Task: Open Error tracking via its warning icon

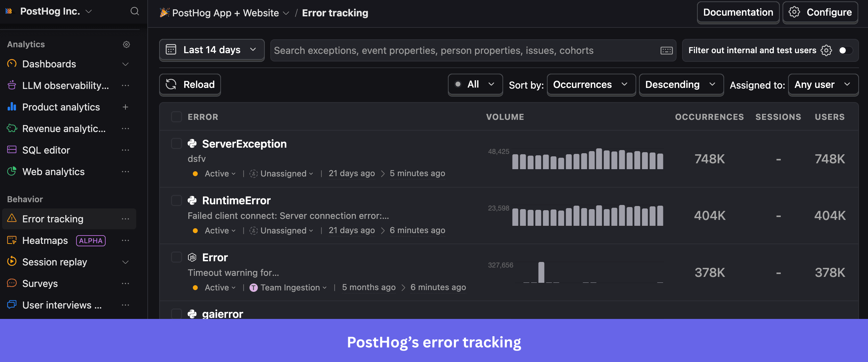Action: coord(12,219)
